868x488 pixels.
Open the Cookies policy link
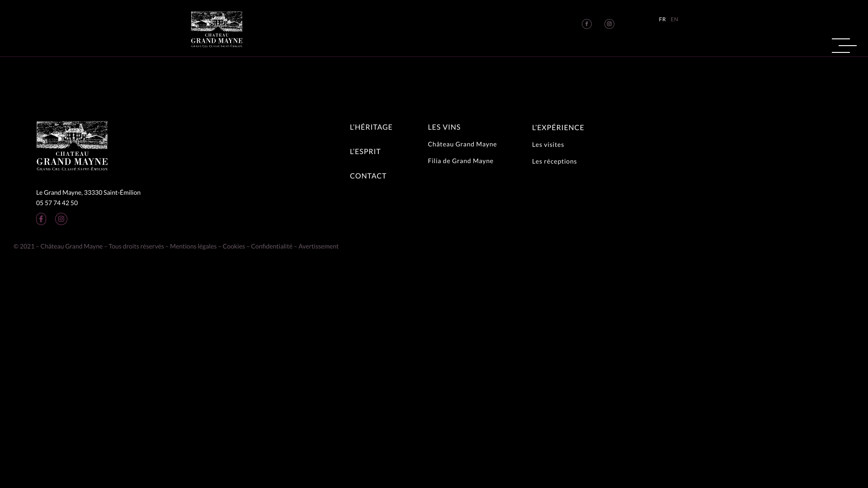[234, 246]
